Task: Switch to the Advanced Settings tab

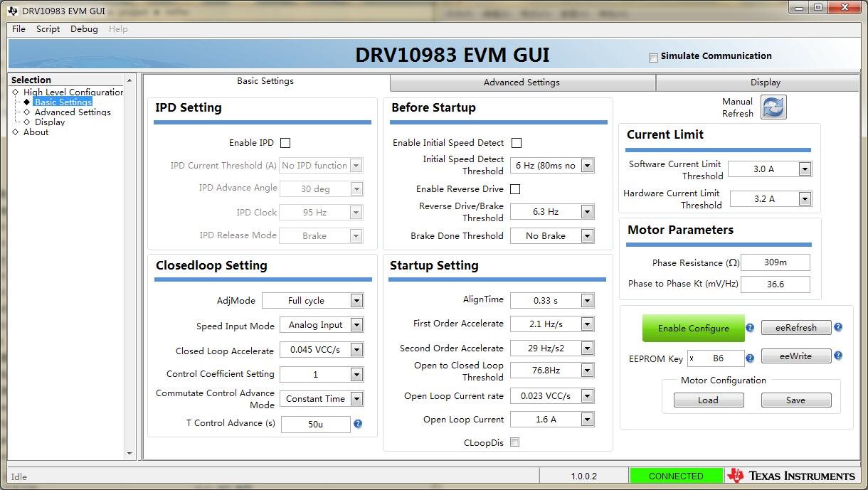Action: (522, 82)
